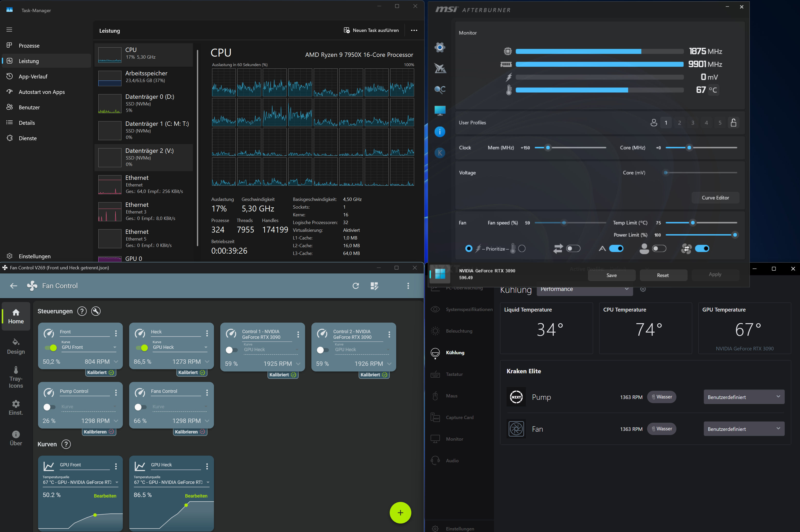Select Afterburner user profile slot 3
This screenshot has width=800, height=532.
693,122
